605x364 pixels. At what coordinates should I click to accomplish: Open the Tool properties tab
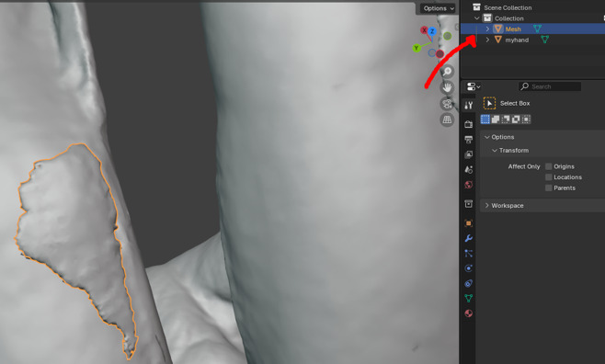pyautogui.click(x=468, y=105)
